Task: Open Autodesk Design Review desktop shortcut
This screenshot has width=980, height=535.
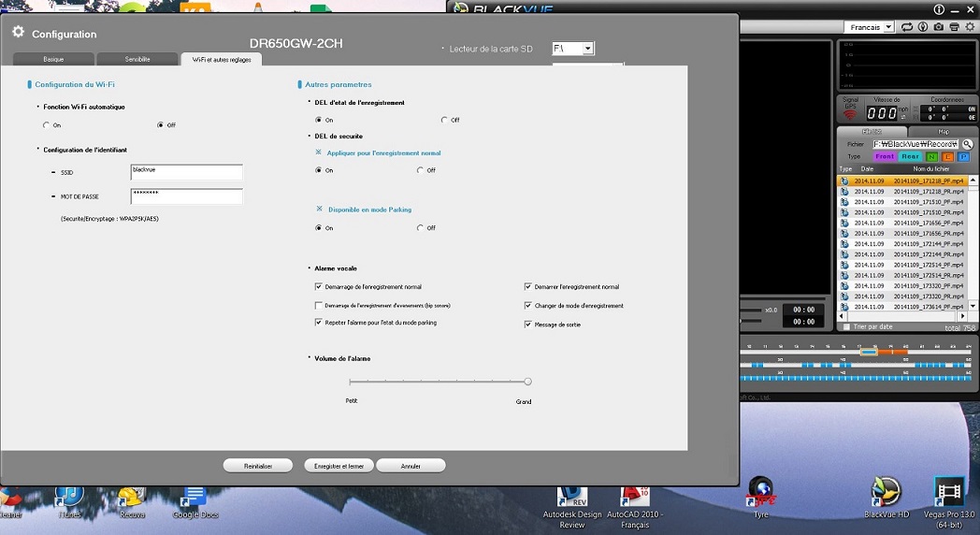Action: tap(572, 508)
